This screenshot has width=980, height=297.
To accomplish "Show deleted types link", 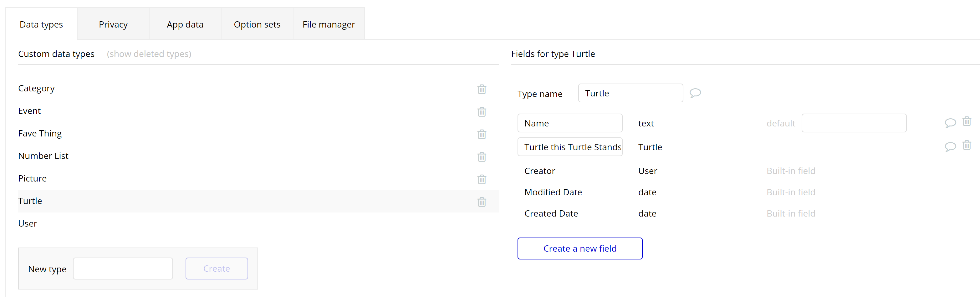I will tap(149, 54).
